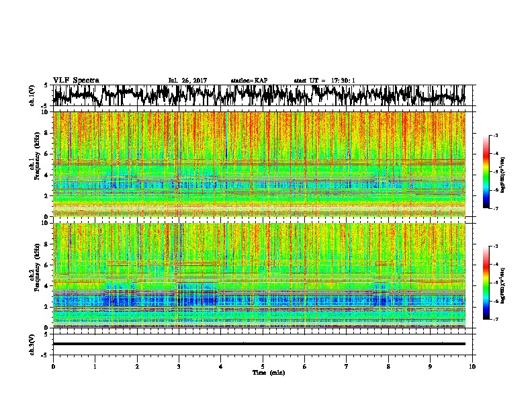Viewport: 532px width, 411px height.
Task: Click the "VLF Spectra" plot title
Action: pos(76,81)
